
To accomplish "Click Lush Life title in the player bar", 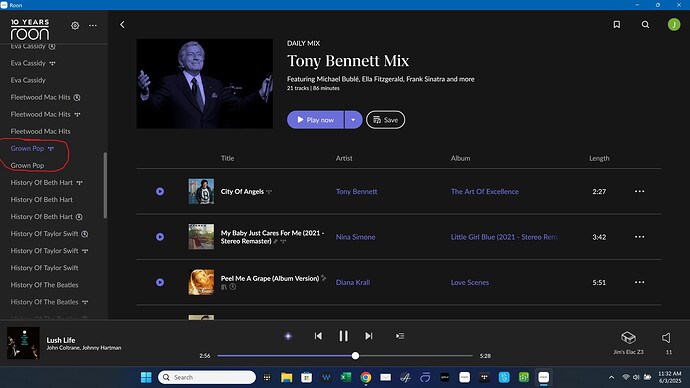I will [61, 340].
